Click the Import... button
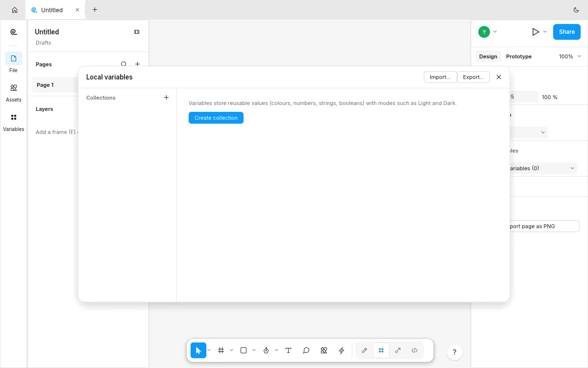The width and height of the screenshot is (588, 368). coord(440,77)
